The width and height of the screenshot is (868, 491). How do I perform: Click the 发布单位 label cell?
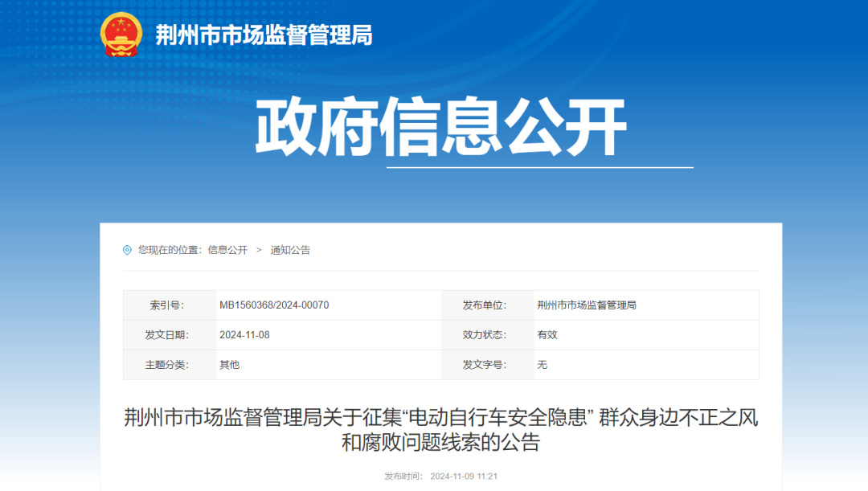point(483,305)
